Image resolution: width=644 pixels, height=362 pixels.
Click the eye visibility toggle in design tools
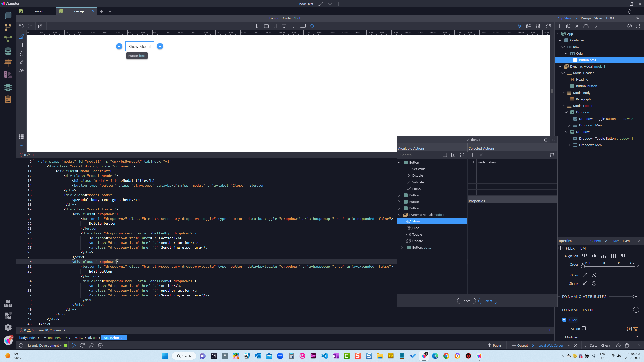pos(21,71)
